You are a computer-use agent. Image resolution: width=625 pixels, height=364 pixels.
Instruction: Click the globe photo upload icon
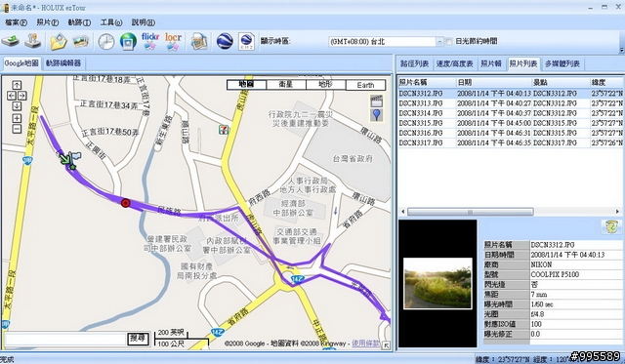pyautogui.click(x=128, y=41)
